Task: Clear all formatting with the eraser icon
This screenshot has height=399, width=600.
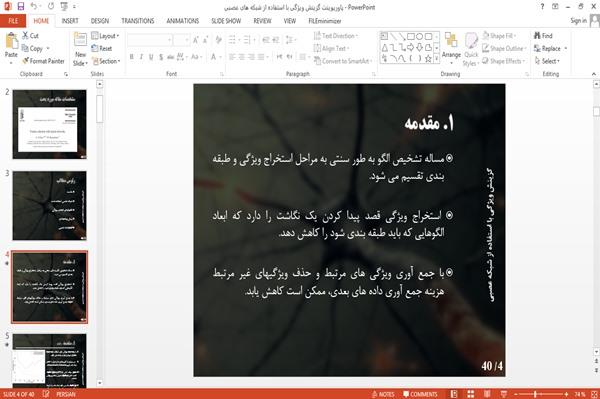Action: (218, 39)
